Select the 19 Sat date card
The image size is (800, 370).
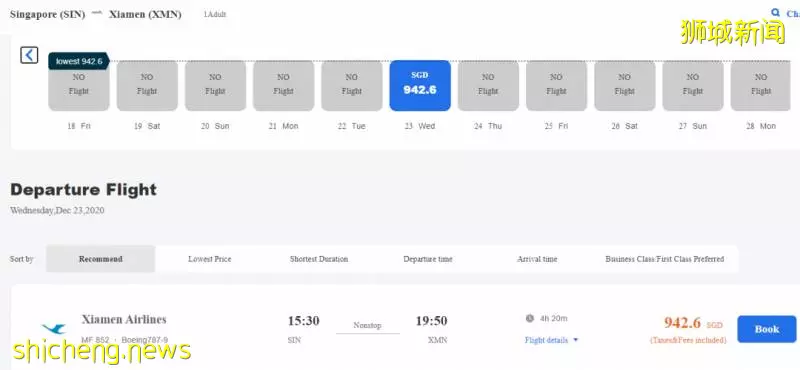coord(147,85)
